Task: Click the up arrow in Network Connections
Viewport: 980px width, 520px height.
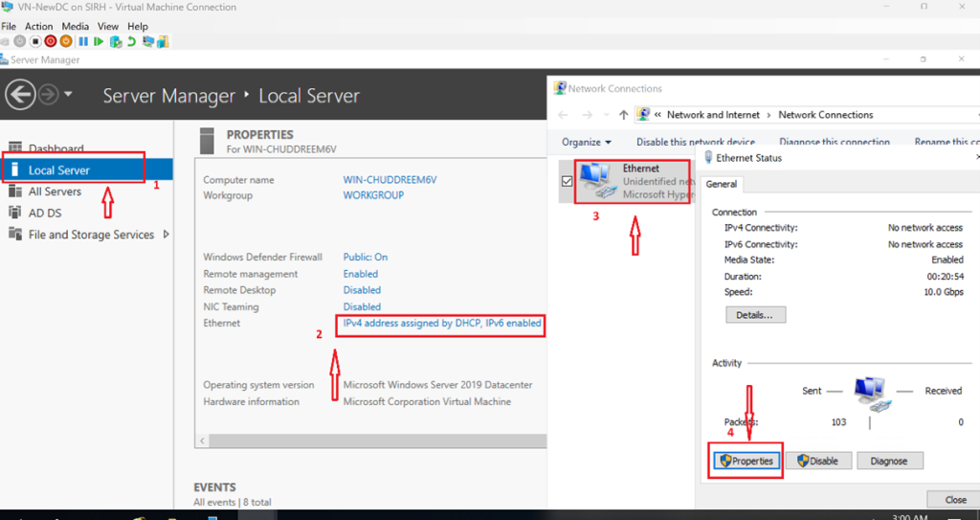Action: click(x=624, y=115)
